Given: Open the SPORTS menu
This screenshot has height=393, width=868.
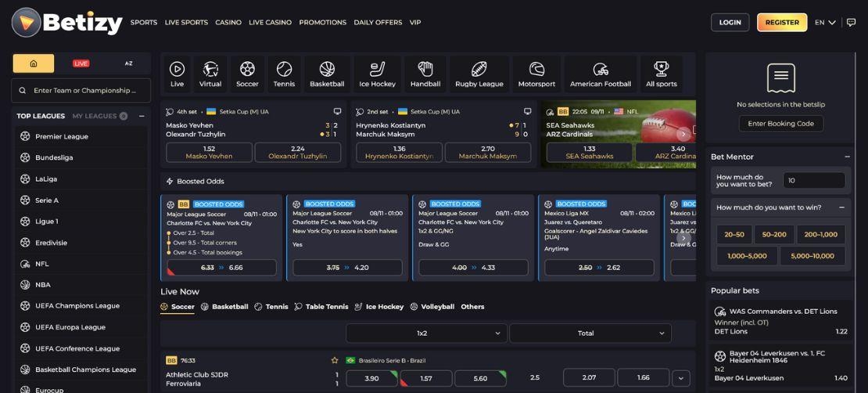Looking at the screenshot, I should coord(144,22).
